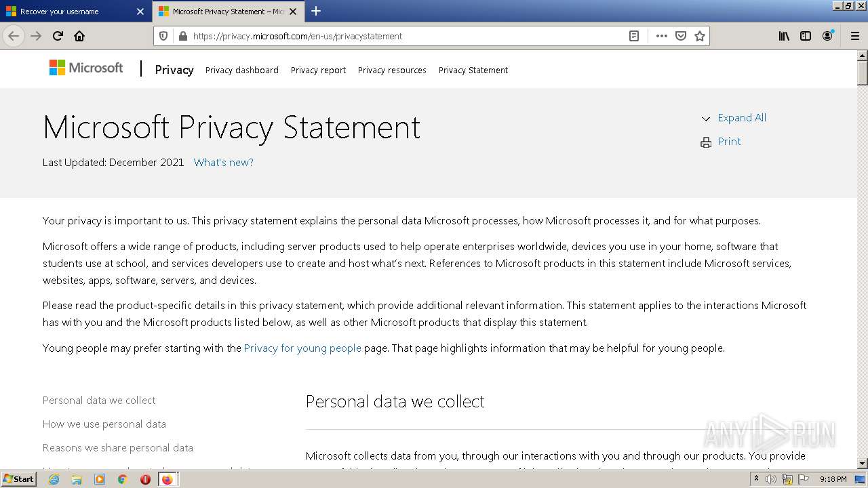Show hidden system tray icons

coord(756,479)
